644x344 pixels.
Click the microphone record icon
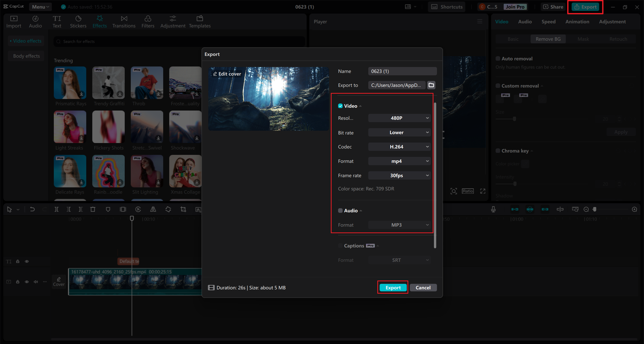493,209
